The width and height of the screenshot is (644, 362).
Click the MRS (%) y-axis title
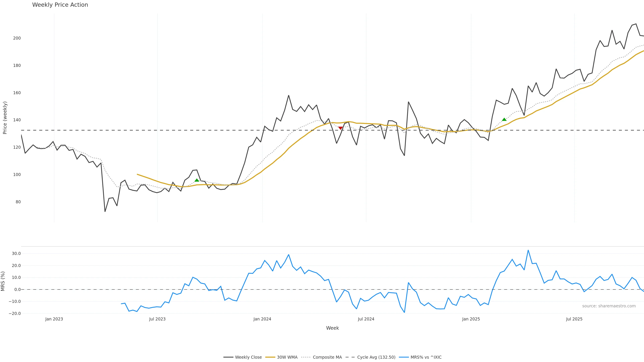(3, 281)
